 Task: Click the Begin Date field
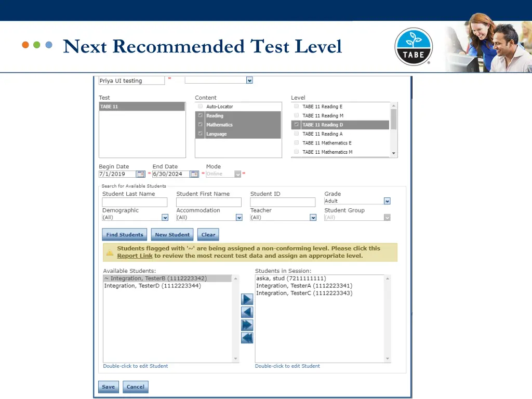tap(117, 174)
